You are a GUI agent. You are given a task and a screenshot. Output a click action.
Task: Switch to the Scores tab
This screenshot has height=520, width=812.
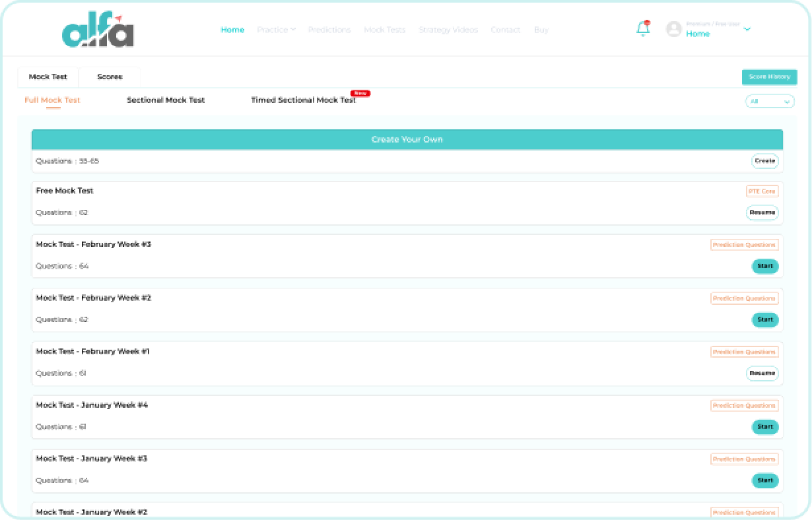(110, 77)
